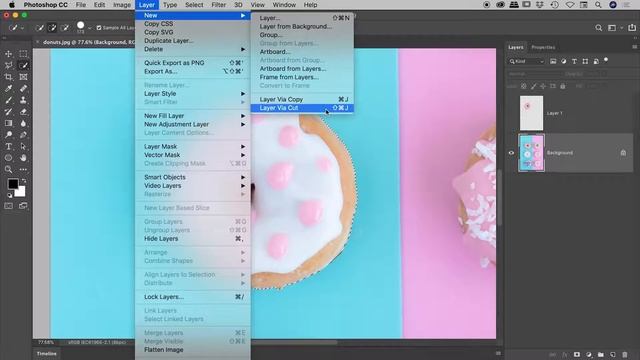Select the Pen tool
This screenshot has height=360, width=640.
23,135
